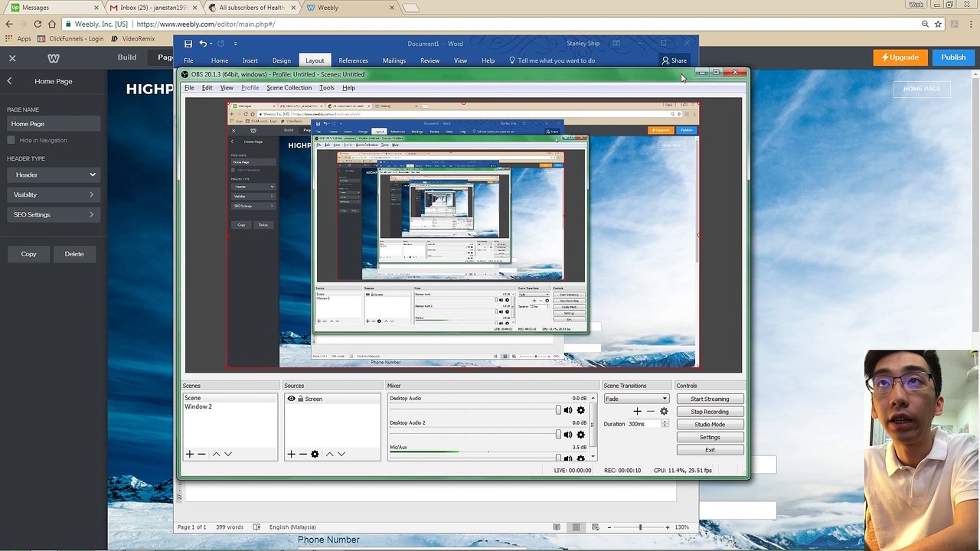
Task: Move source up in OBS Sources panel
Action: [x=329, y=454]
